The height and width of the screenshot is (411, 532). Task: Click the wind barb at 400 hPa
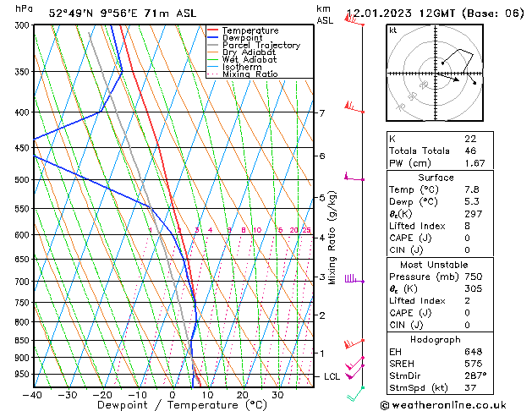354,107
